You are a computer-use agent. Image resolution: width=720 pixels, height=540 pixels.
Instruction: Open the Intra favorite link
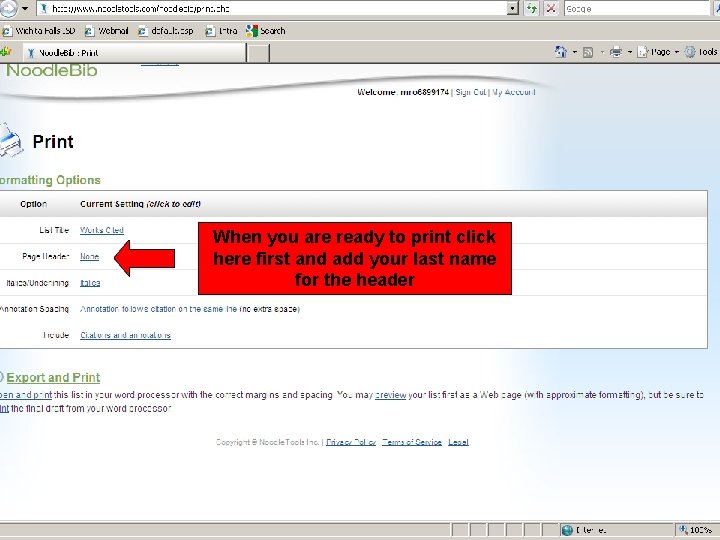pyautogui.click(x=221, y=31)
